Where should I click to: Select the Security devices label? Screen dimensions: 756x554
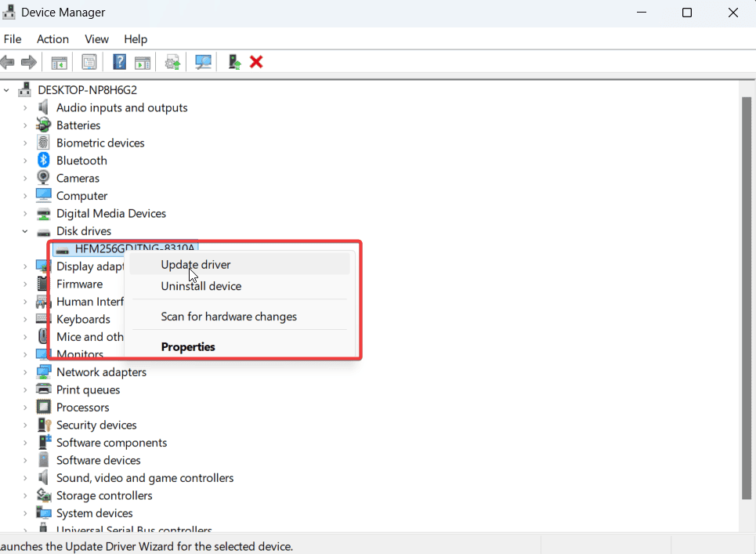pyautogui.click(x=96, y=425)
